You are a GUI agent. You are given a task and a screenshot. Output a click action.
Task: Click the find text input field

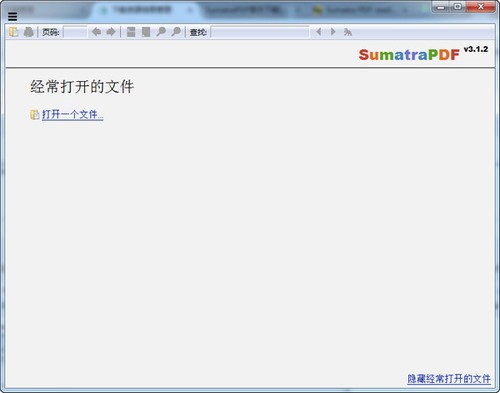tap(260, 32)
